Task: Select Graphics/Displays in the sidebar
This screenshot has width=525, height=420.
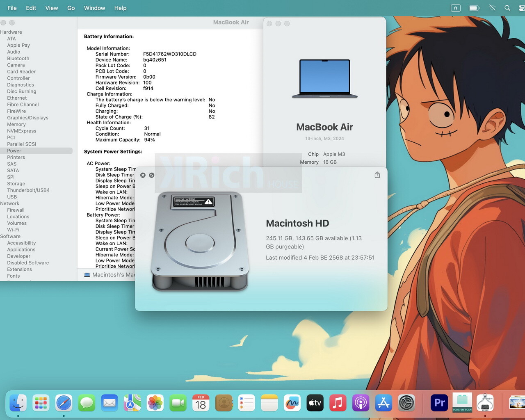Action: [27, 118]
